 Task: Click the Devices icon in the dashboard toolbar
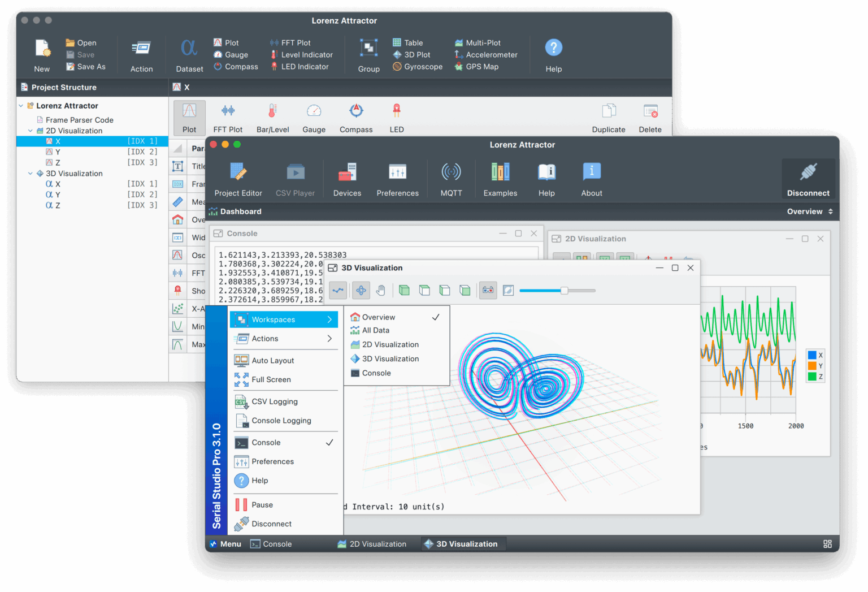(x=346, y=177)
